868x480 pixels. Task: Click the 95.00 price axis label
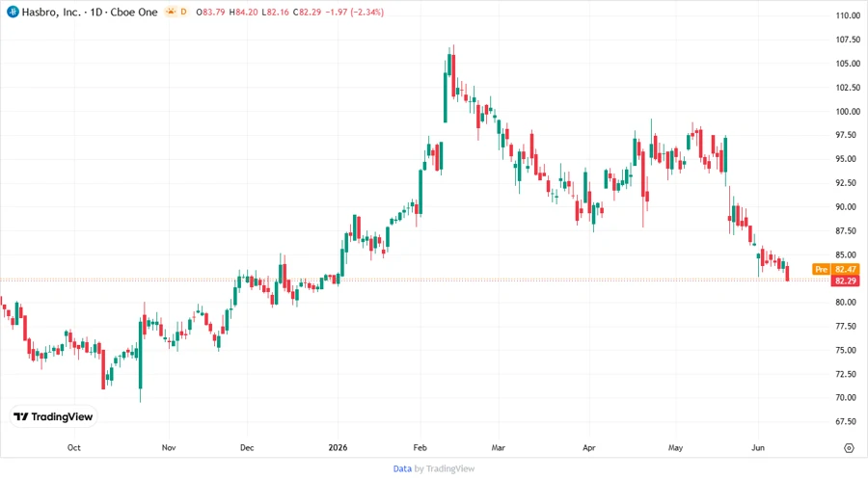tap(848, 159)
